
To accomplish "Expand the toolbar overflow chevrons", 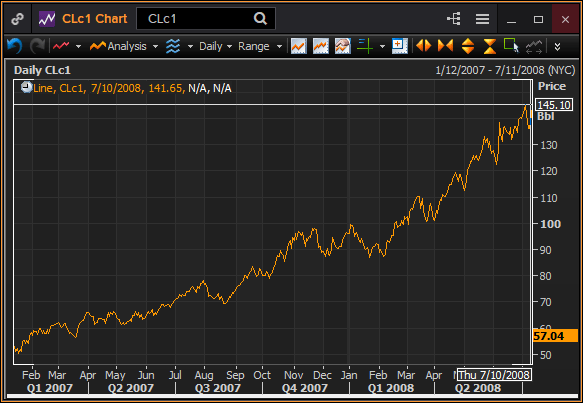I will (x=557, y=46).
